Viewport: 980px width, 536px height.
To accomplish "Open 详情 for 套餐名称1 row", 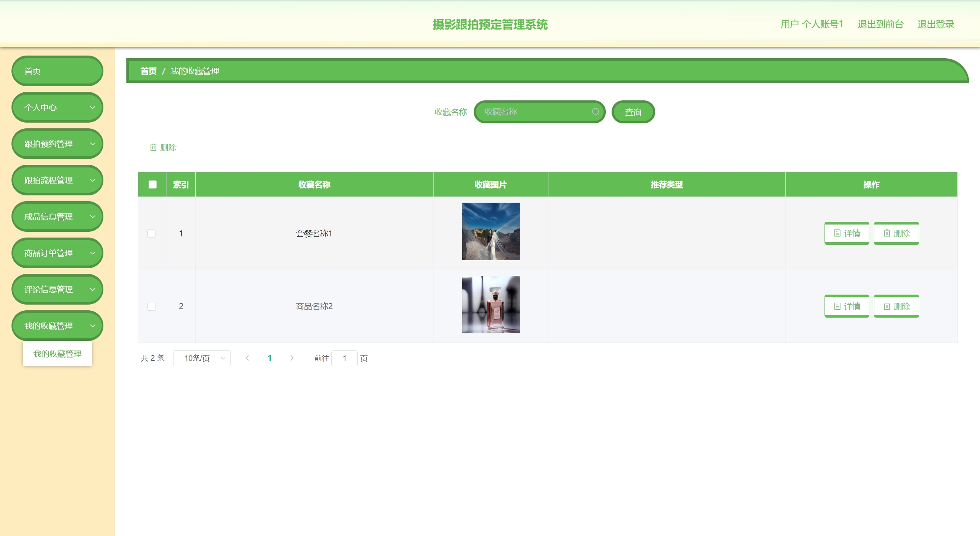I will [x=846, y=233].
